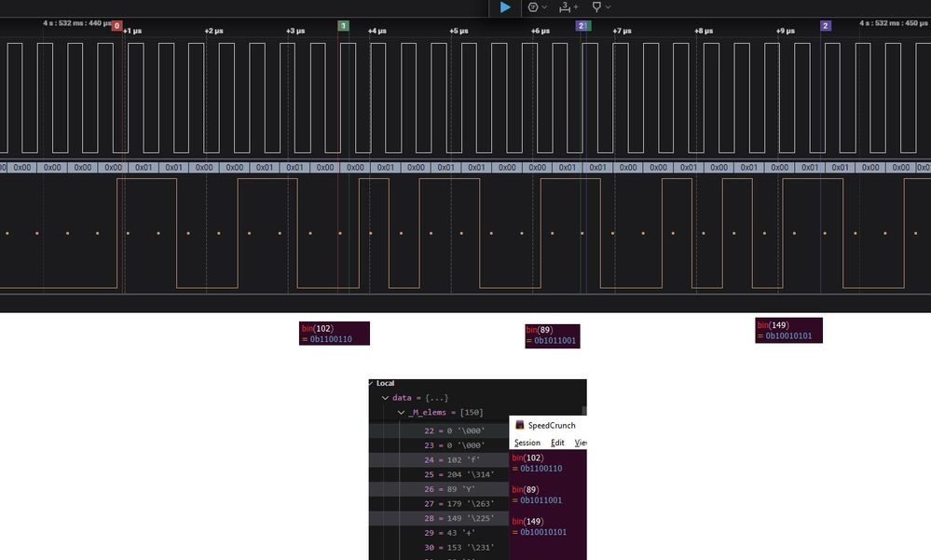Click the +4 µs time ruler label
The height and width of the screenshot is (560, 931).
tap(377, 31)
